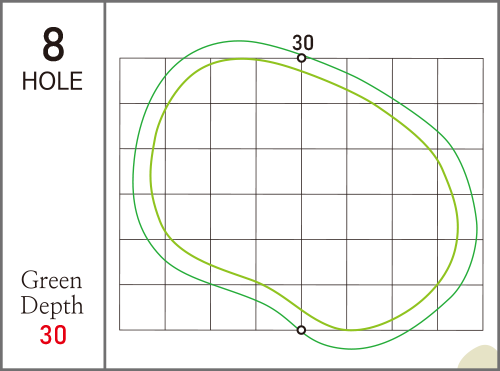Click the center vertical line joining both markers
Viewport: 500px width, 371px height.
coord(301,194)
